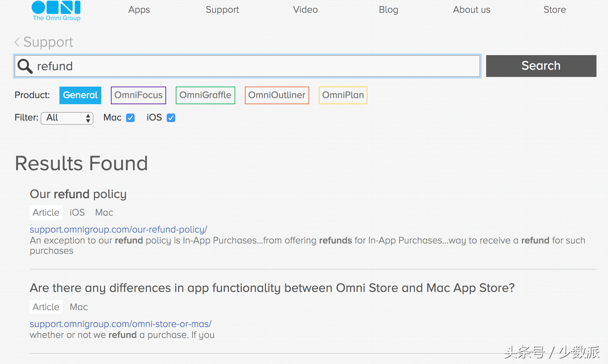Screen dimensions: 608x364
Task: Click the Search button
Action: (541, 66)
